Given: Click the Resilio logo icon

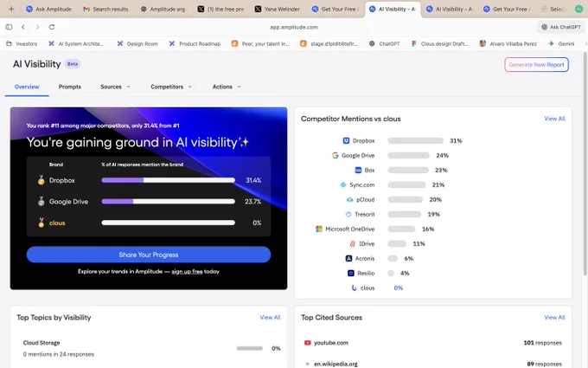Looking at the screenshot, I should (x=350, y=273).
